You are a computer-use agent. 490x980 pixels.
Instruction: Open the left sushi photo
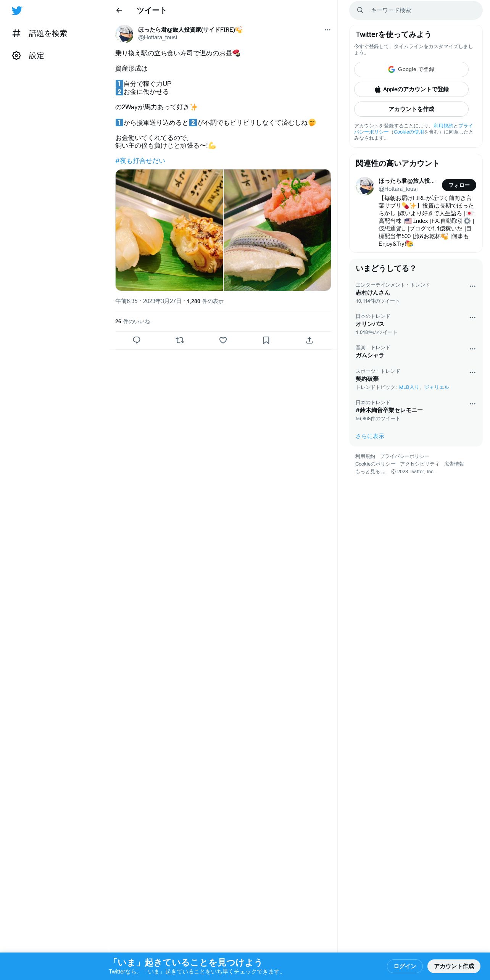(x=169, y=230)
